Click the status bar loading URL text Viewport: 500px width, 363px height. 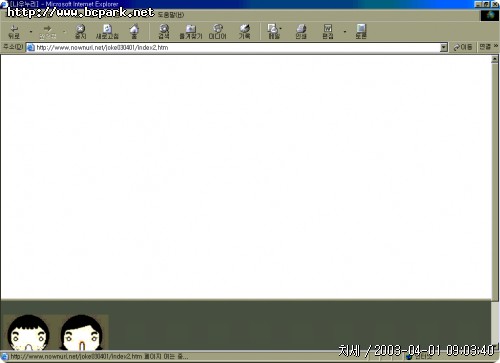99,357
